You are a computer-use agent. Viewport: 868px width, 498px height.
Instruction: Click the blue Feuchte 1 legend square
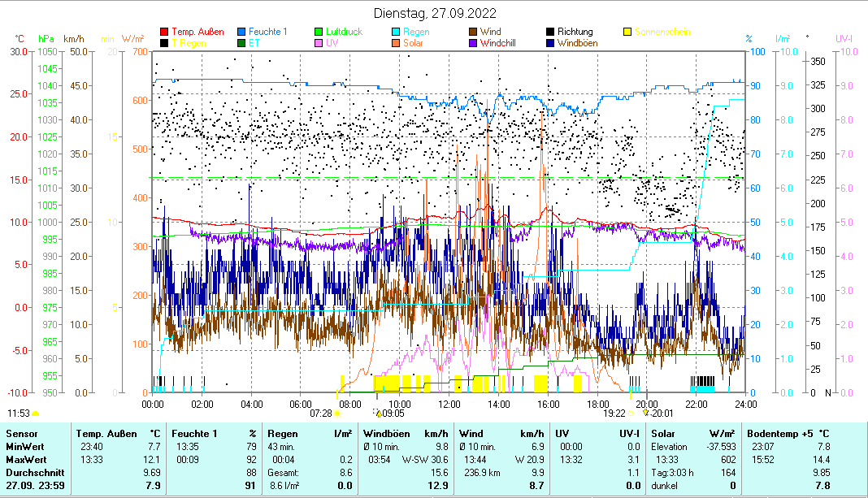coord(242,32)
